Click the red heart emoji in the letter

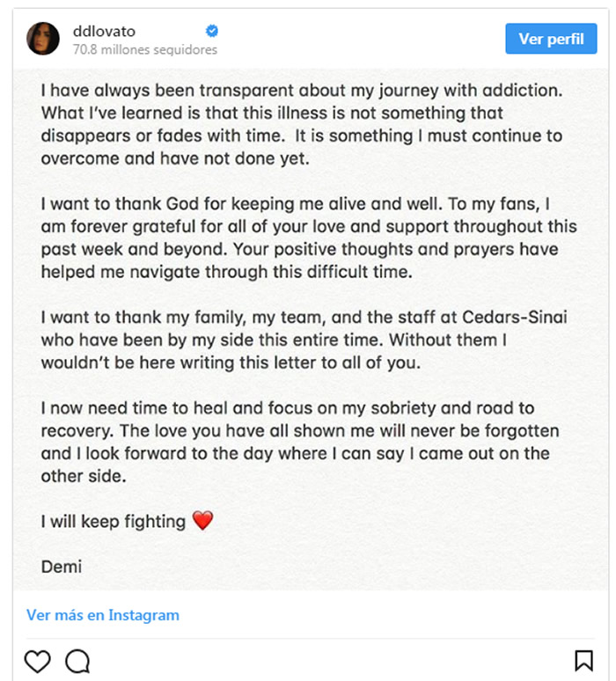tap(203, 521)
